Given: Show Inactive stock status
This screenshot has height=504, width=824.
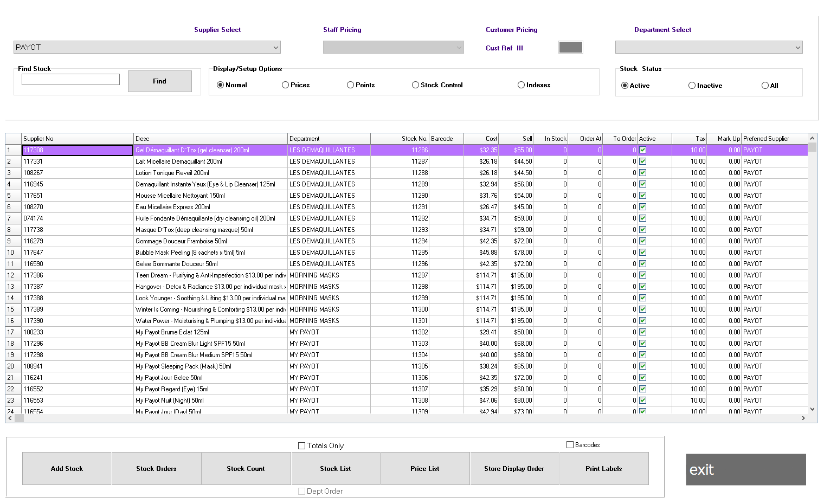Looking at the screenshot, I should click(x=692, y=85).
